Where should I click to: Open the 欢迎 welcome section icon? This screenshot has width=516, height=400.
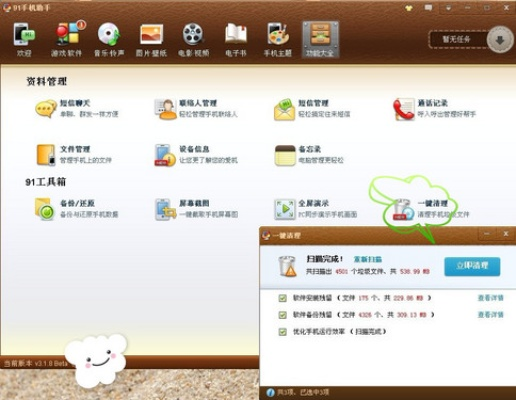coord(24,39)
